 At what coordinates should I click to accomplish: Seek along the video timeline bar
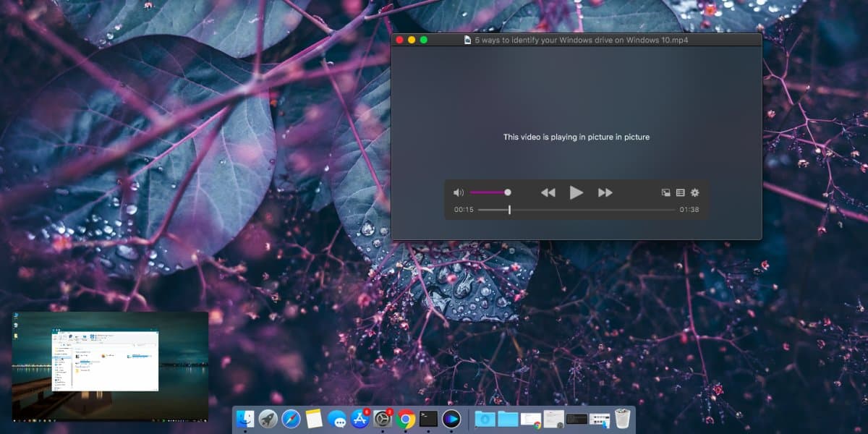[x=576, y=210]
